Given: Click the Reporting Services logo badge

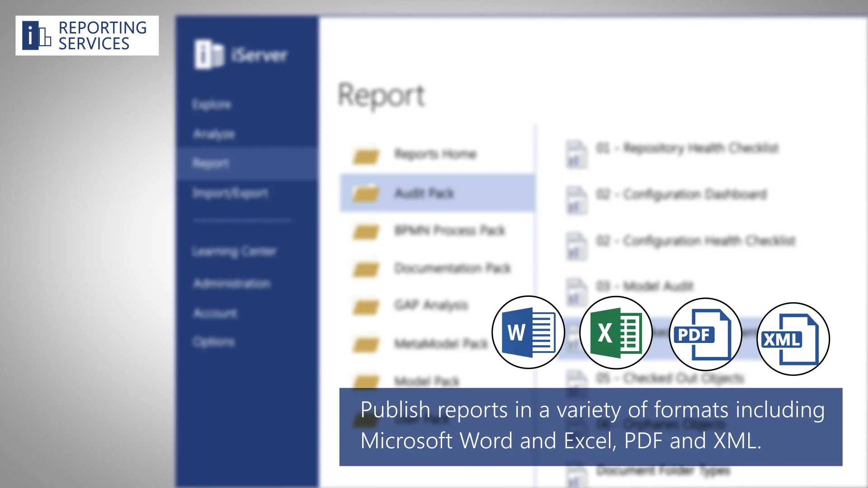Looking at the screenshot, I should click(87, 36).
